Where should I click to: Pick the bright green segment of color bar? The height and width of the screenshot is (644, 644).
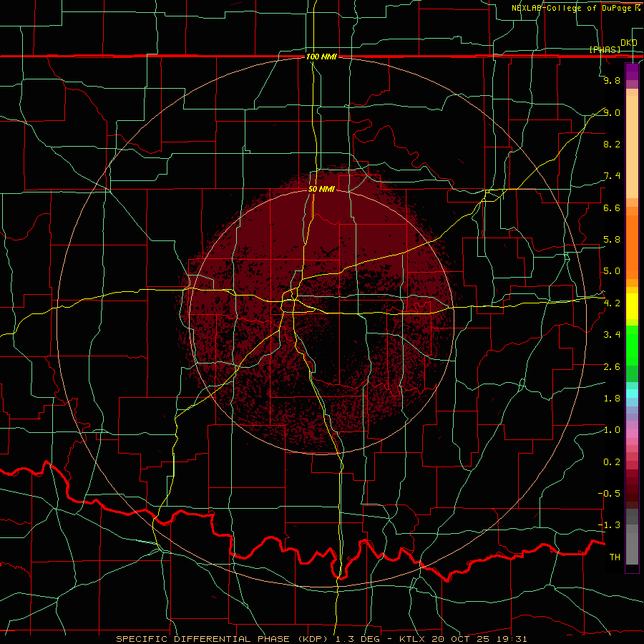tap(632, 346)
